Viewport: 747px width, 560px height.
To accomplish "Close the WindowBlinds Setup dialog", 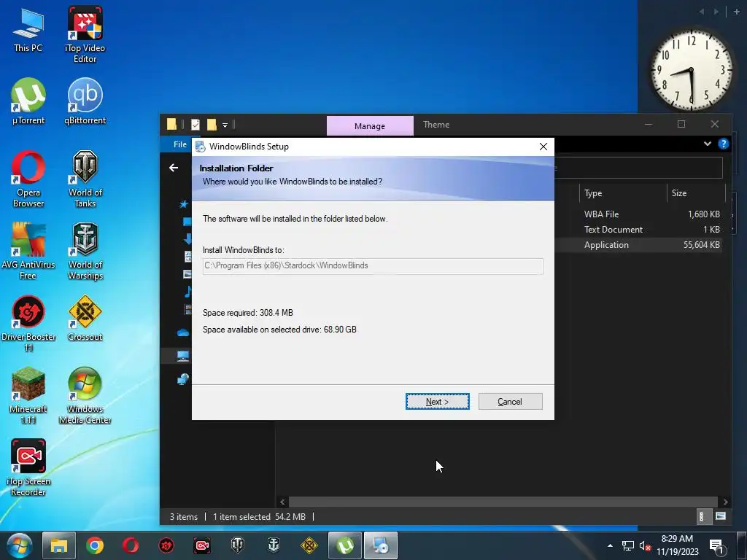I will pyautogui.click(x=543, y=147).
